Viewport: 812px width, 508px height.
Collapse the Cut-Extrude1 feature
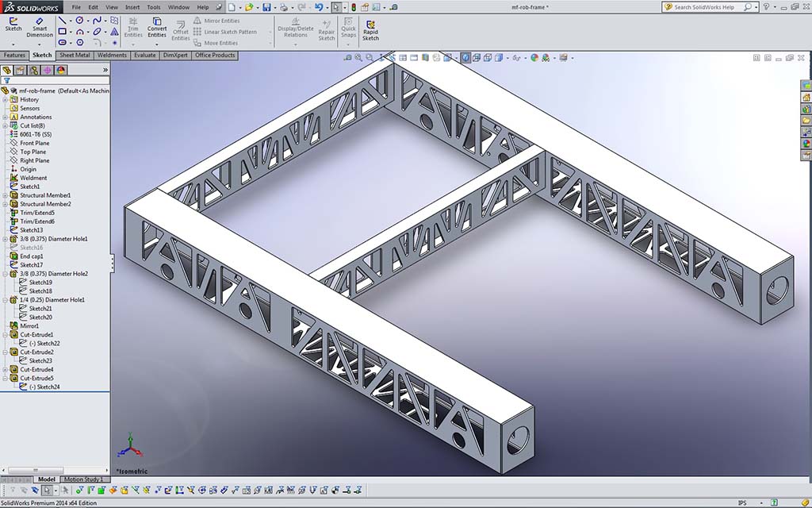(x=5, y=334)
